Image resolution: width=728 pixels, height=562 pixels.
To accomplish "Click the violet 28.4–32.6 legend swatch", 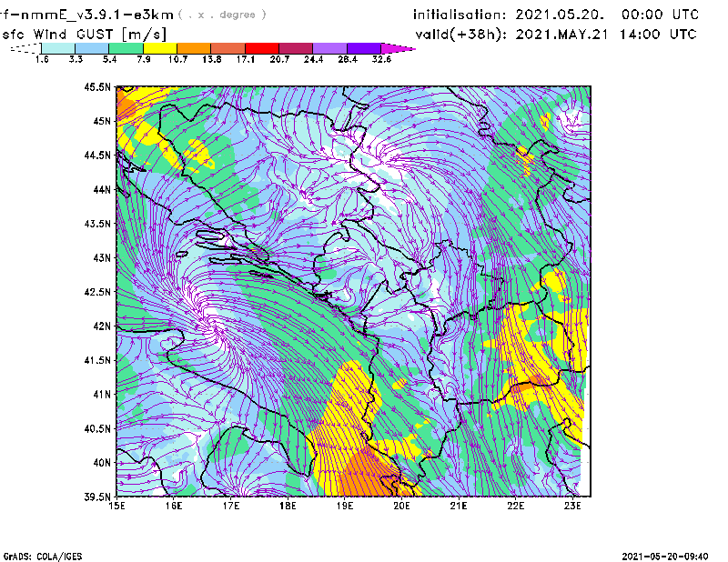I will [363, 48].
